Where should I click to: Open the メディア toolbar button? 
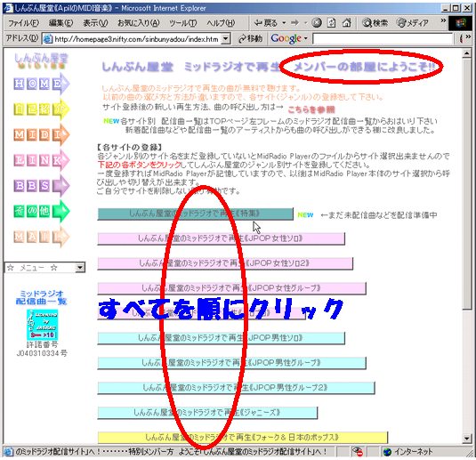click(x=413, y=23)
